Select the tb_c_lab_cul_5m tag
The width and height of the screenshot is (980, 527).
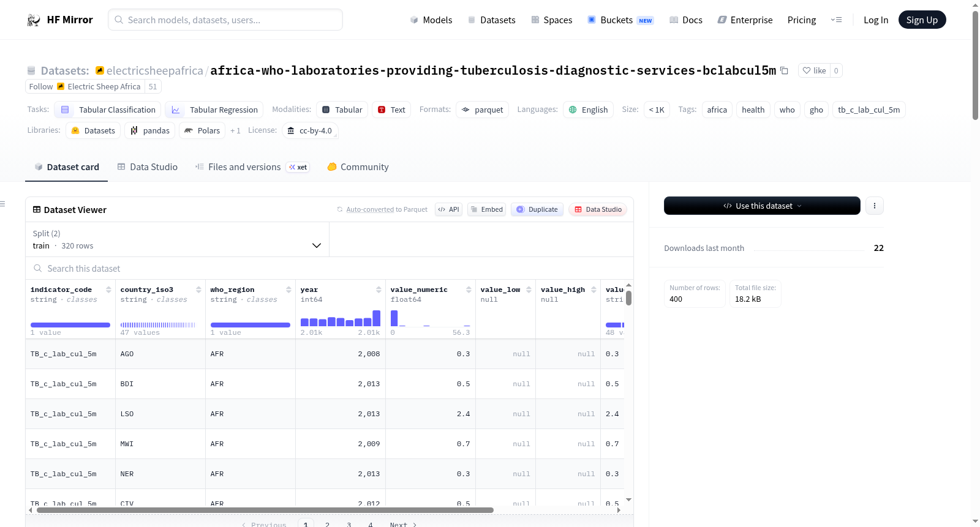point(869,110)
